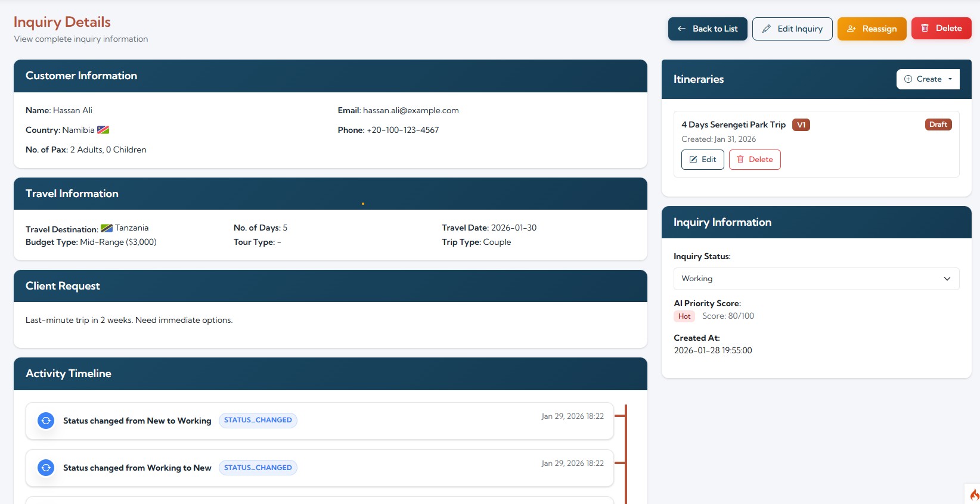The width and height of the screenshot is (980, 504).
Task: Click the red Delete inquiry button
Action: 941,28
